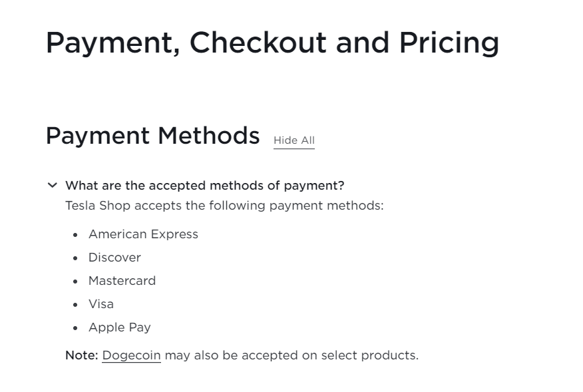Click the bullet point before Discover
Screen dimensions: 583x392
tap(75, 258)
